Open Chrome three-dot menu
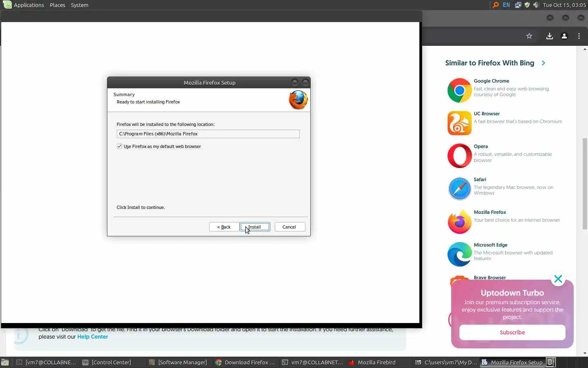The width and height of the screenshot is (588, 368). point(579,36)
